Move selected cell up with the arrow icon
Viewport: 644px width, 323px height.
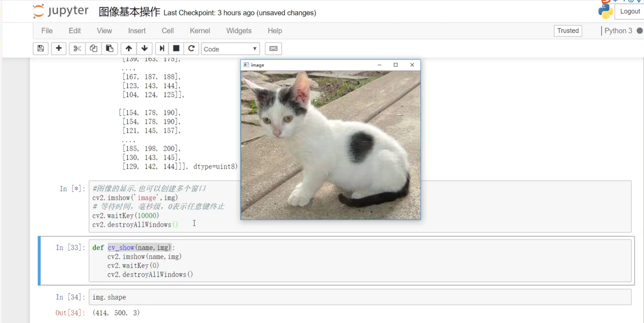(129, 49)
